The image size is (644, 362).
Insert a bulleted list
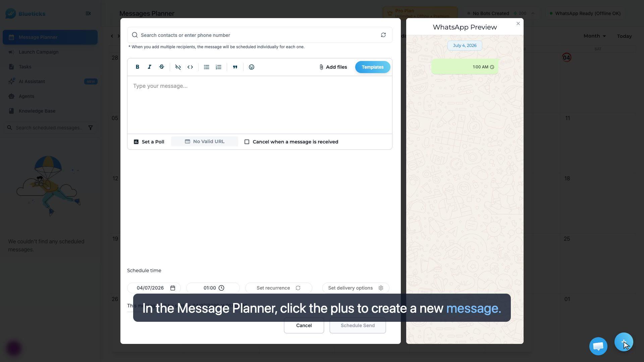(206, 67)
